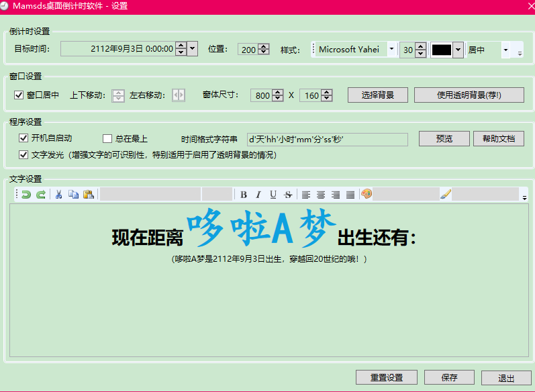Screen dimensions: 535x392
Task: Align text left
Action: tap(306, 195)
